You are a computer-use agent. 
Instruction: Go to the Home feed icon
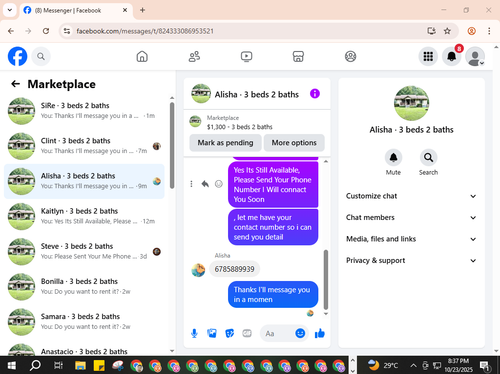pos(142,56)
